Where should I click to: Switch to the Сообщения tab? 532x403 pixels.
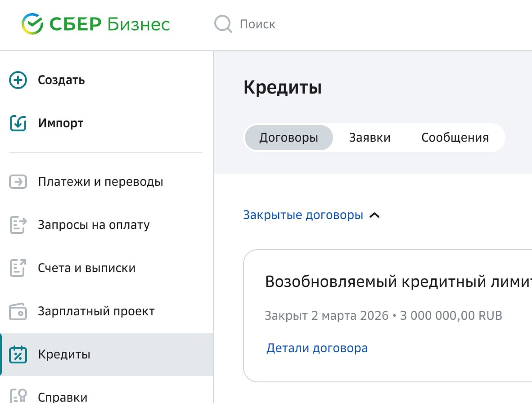point(455,138)
